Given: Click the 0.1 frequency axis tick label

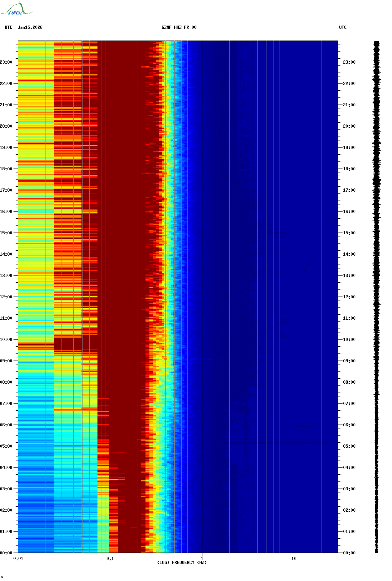Looking at the screenshot, I should click(x=110, y=558).
